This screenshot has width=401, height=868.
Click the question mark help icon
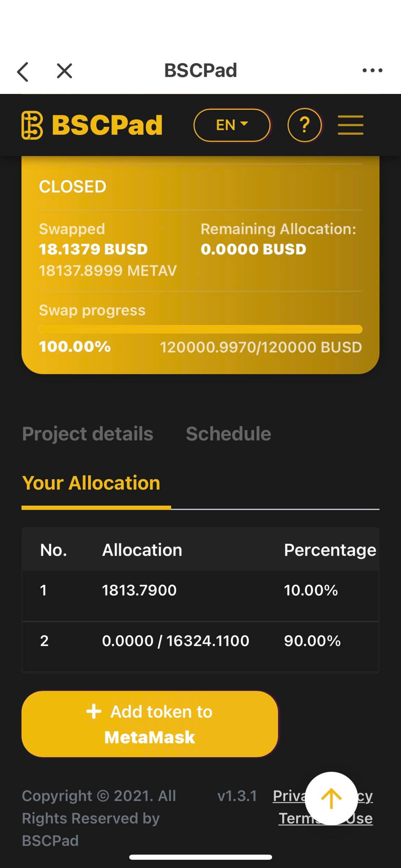(304, 125)
